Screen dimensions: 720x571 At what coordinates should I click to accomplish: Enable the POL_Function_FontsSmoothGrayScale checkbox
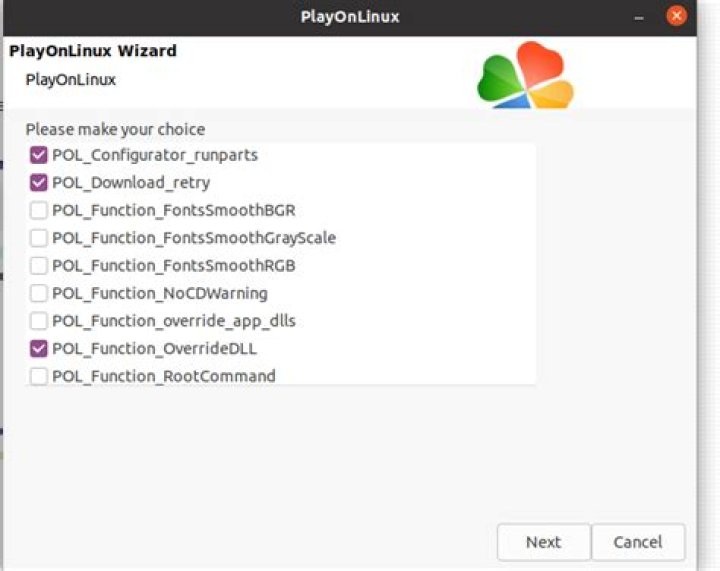click(x=39, y=238)
